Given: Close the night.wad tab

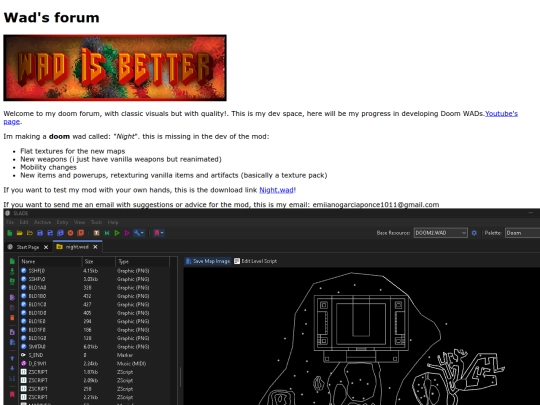Looking at the screenshot, I should [95, 247].
